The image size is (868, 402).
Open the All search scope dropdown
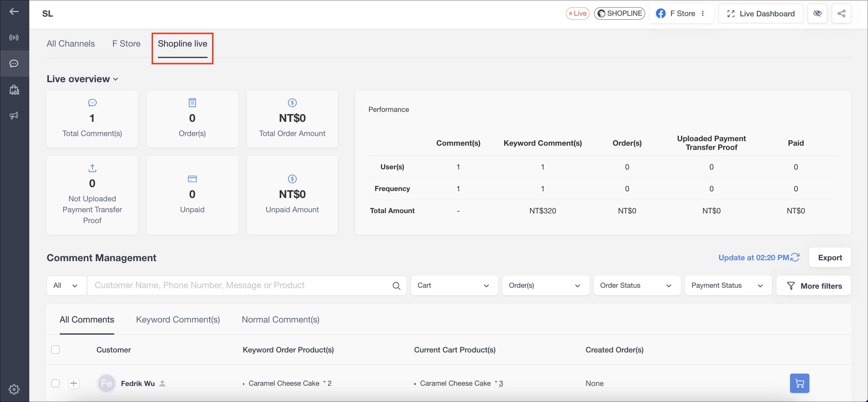66,285
